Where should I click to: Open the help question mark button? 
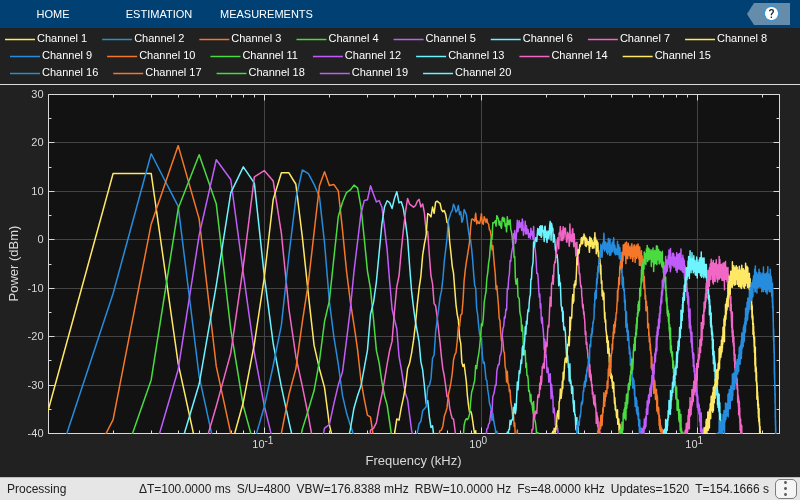771,14
